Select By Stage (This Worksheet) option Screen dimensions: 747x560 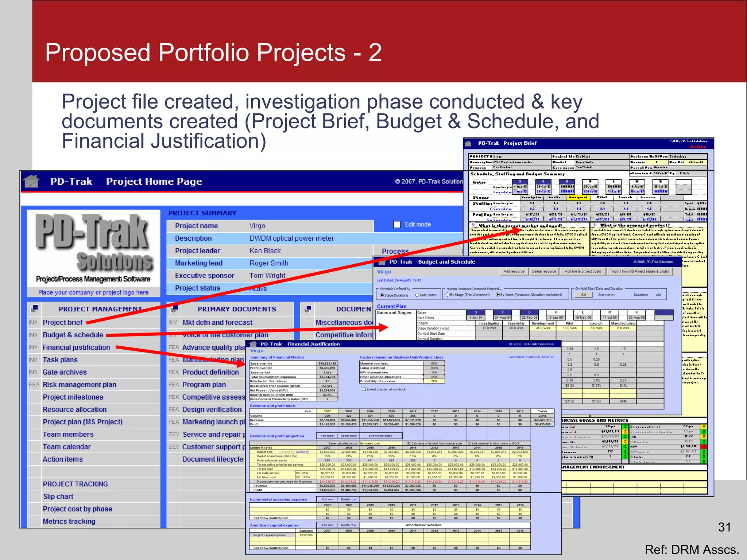448,295
